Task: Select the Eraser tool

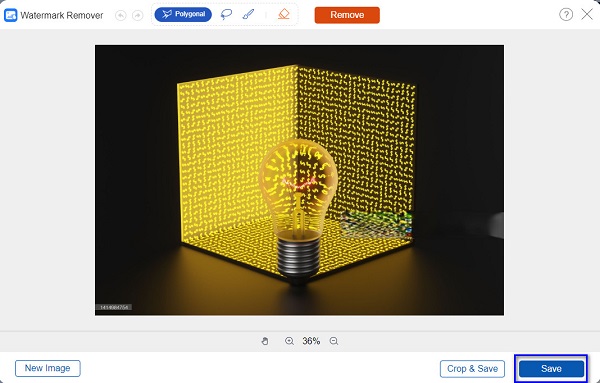Action: click(x=284, y=15)
